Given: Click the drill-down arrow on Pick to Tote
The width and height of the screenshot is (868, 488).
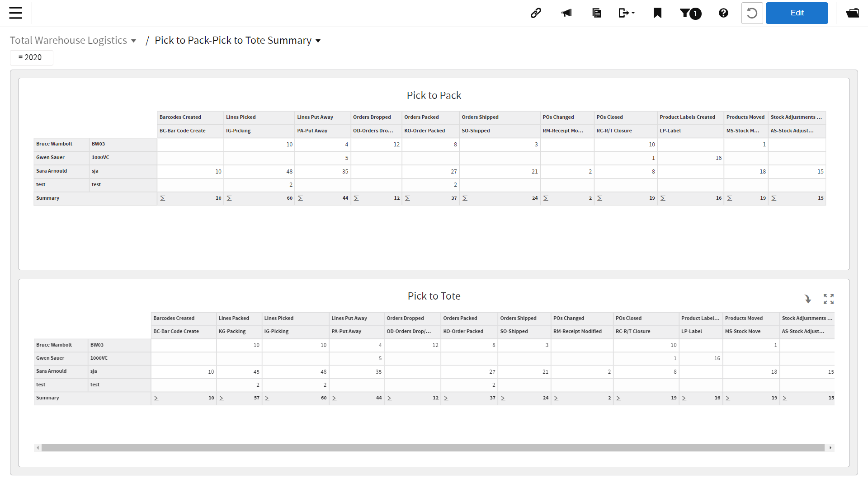Looking at the screenshot, I should click(x=808, y=299).
